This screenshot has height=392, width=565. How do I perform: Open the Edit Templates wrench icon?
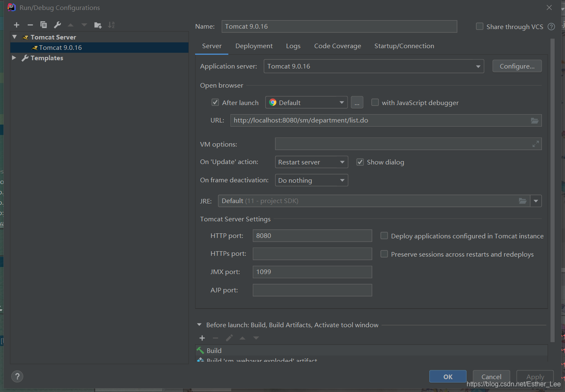[x=57, y=25]
